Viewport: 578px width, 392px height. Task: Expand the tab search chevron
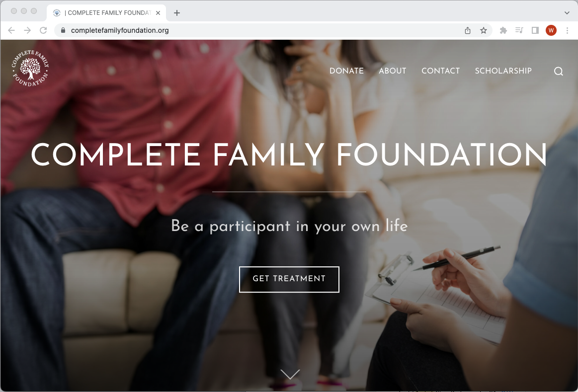click(x=567, y=13)
